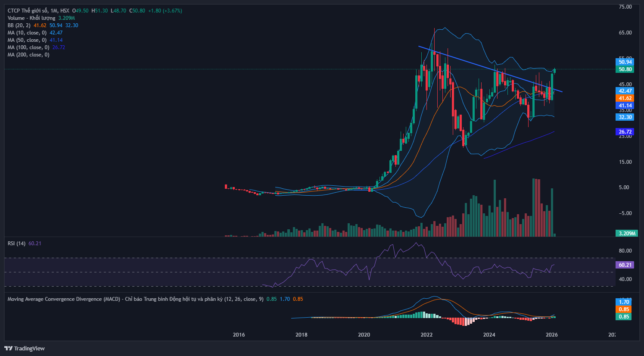Click "2022" on the time axis
This screenshot has height=356, width=644.
(426, 335)
